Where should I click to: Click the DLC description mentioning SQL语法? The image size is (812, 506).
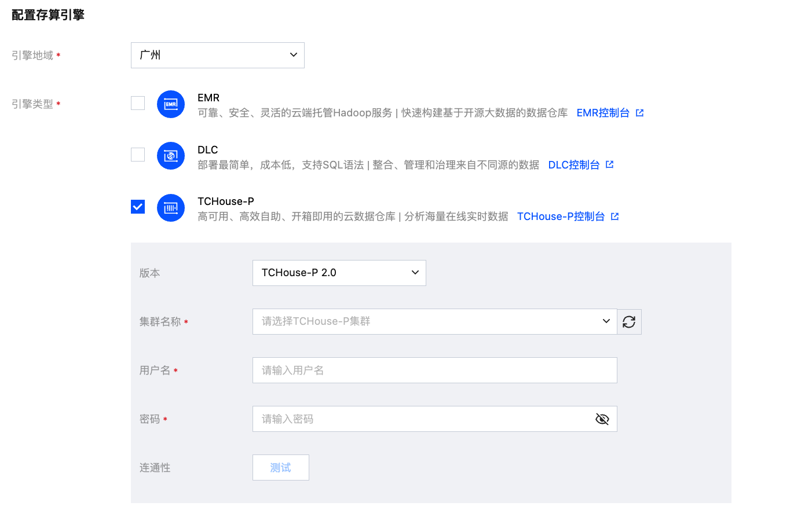click(x=368, y=165)
